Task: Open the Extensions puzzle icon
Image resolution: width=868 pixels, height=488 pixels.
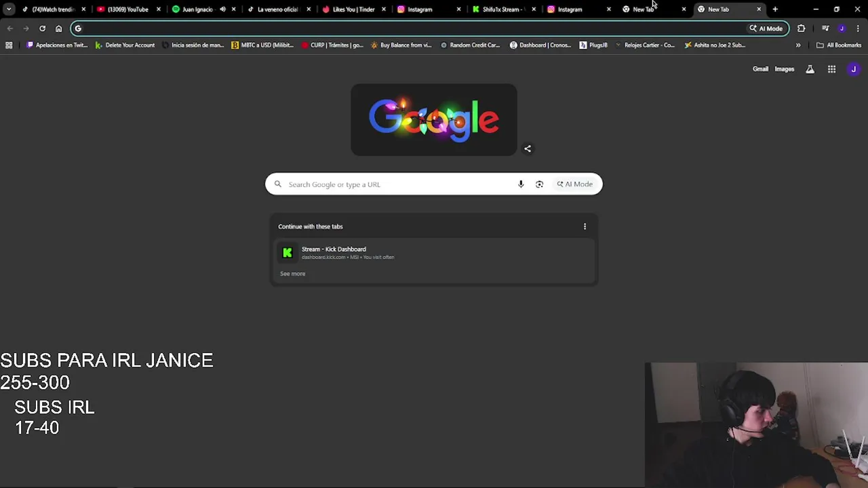Action: tap(802, 28)
